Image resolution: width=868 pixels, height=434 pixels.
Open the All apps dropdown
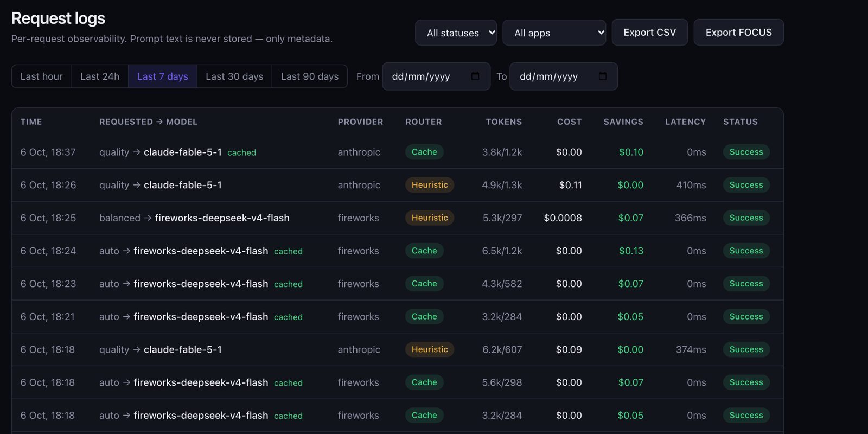pos(554,33)
